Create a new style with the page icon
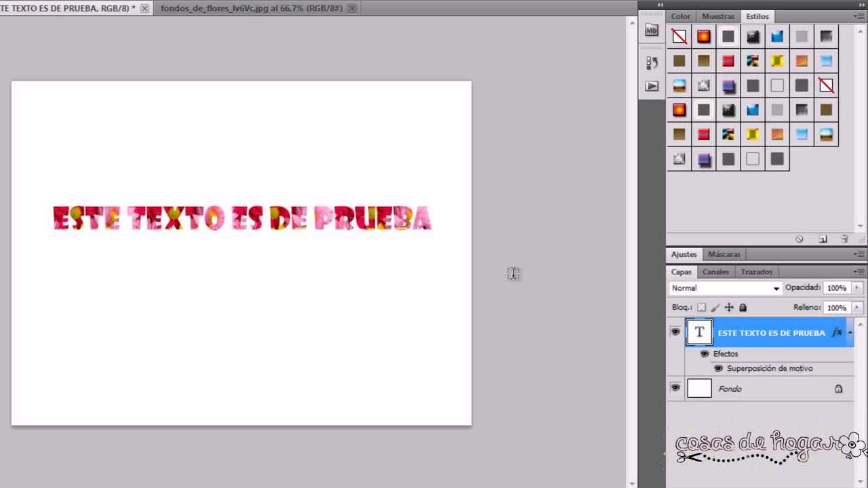 pos(823,239)
